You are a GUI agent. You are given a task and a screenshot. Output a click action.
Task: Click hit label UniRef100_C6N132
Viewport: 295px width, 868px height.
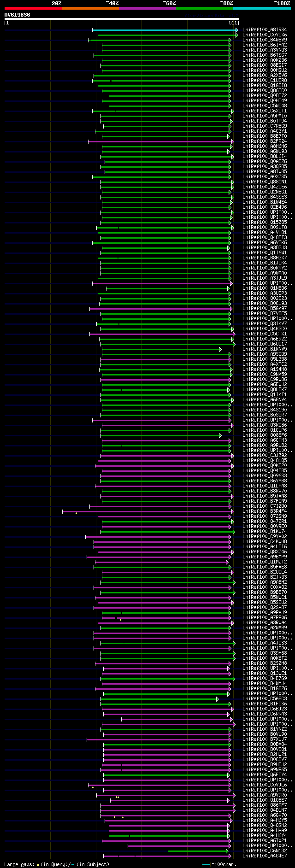[x=265, y=851]
